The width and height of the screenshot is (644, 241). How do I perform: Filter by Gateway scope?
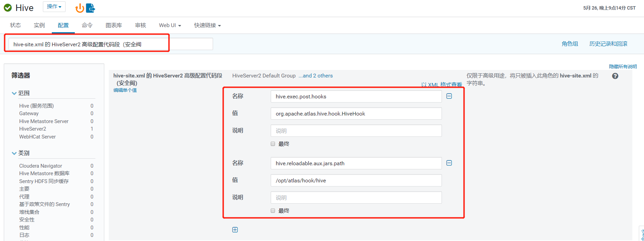29,113
